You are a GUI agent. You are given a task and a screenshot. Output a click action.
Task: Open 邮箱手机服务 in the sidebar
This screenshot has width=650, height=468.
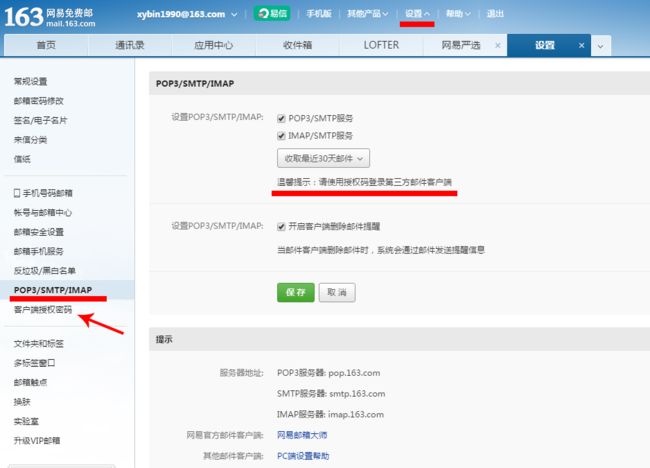point(39,251)
